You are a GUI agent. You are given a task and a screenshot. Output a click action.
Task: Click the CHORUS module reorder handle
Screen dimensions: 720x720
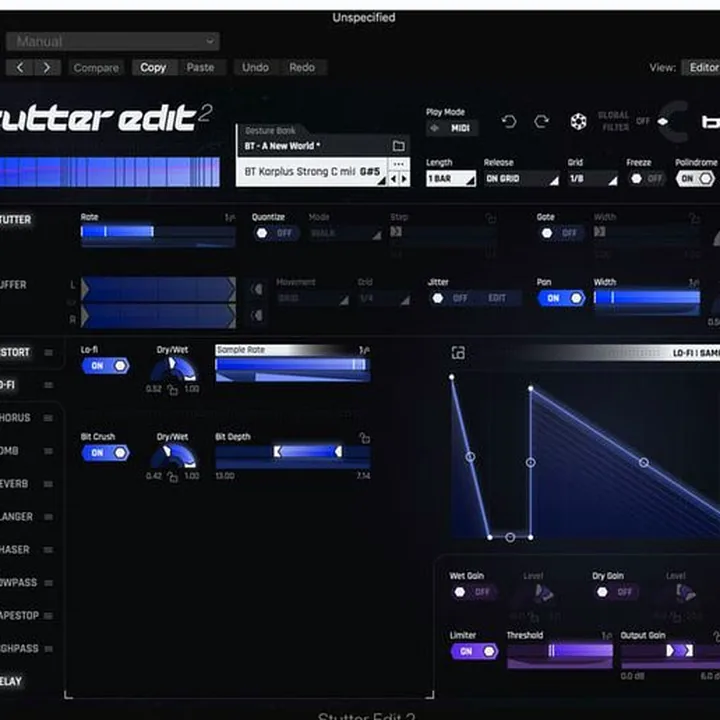coord(48,418)
